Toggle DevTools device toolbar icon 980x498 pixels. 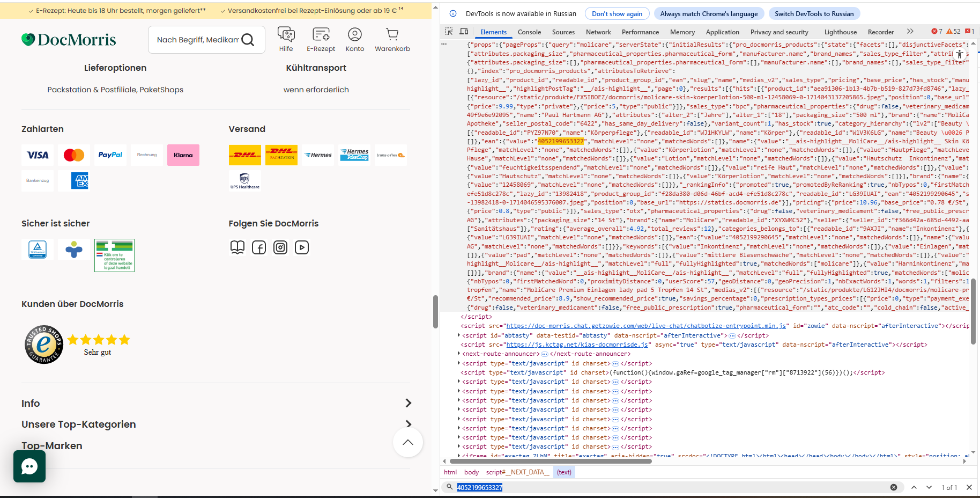pos(464,32)
